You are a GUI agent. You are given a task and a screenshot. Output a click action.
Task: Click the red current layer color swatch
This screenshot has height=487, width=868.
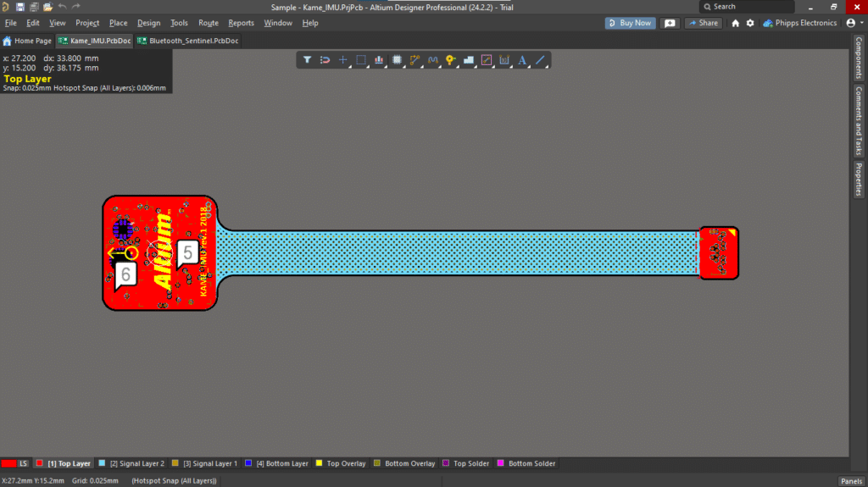(x=8, y=464)
